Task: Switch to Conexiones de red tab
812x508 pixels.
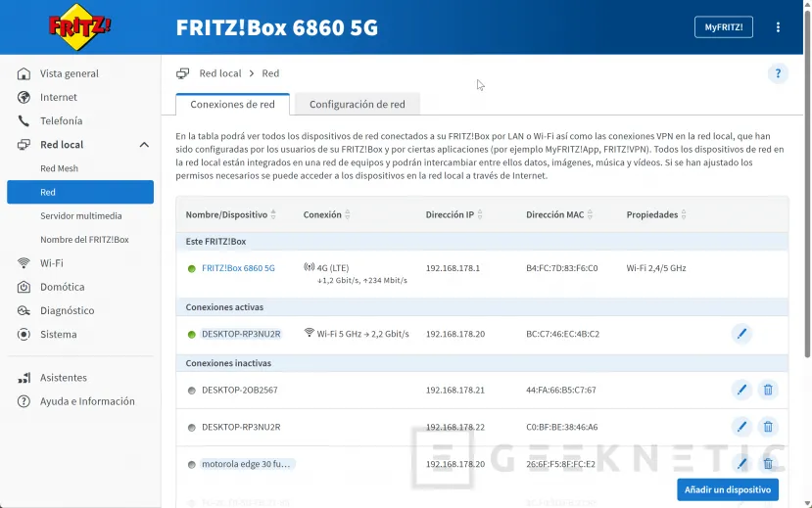Action: (232, 105)
